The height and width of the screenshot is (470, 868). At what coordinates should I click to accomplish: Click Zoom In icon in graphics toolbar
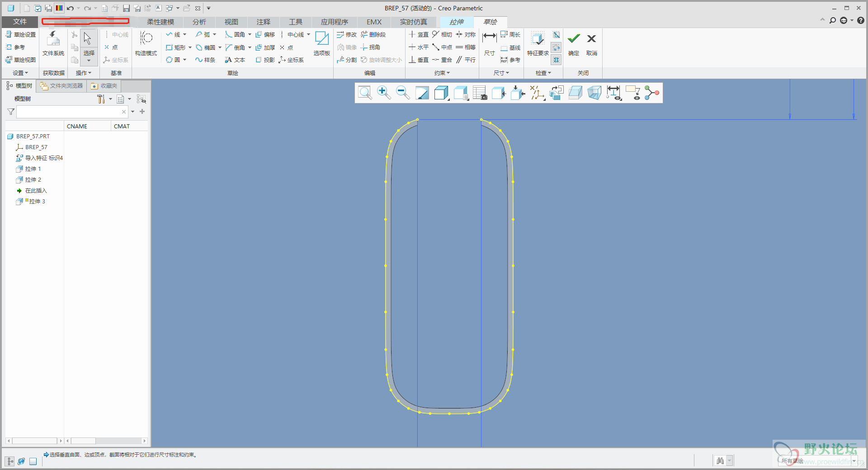point(384,93)
